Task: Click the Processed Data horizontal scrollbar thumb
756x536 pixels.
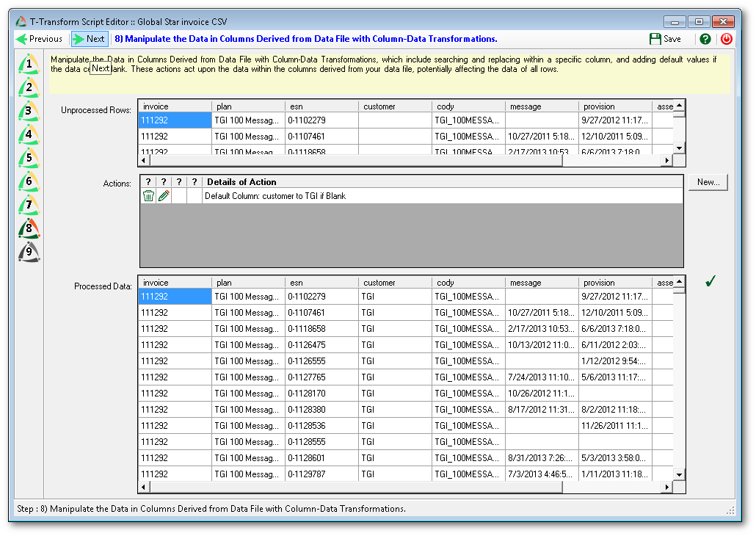Action: coord(356,488)
